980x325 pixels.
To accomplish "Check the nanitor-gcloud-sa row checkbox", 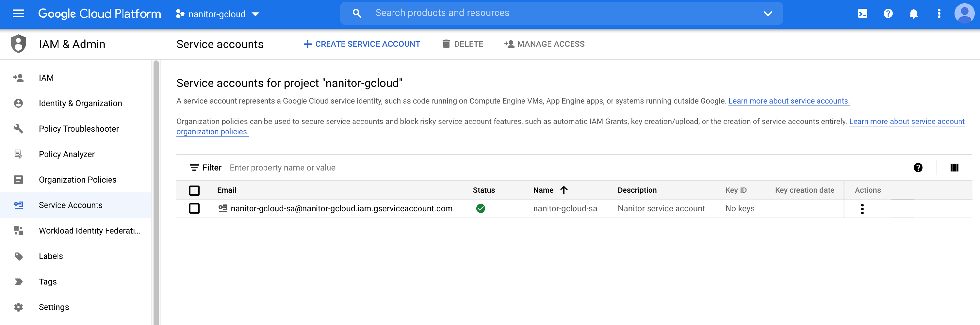I will click(x=194, y=208).
